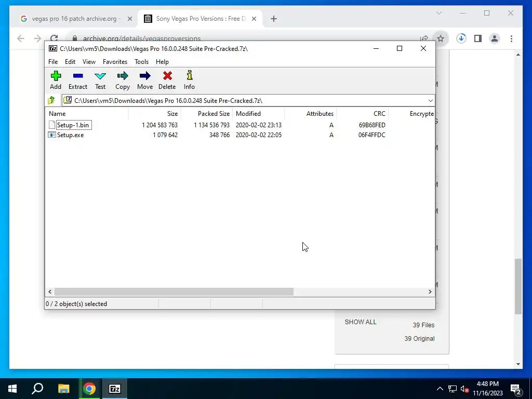Image resolution: width=532 pixels, height=399 pixels.
Task: Click the horizontal scrollbar thumb
Action: (174, 291)
